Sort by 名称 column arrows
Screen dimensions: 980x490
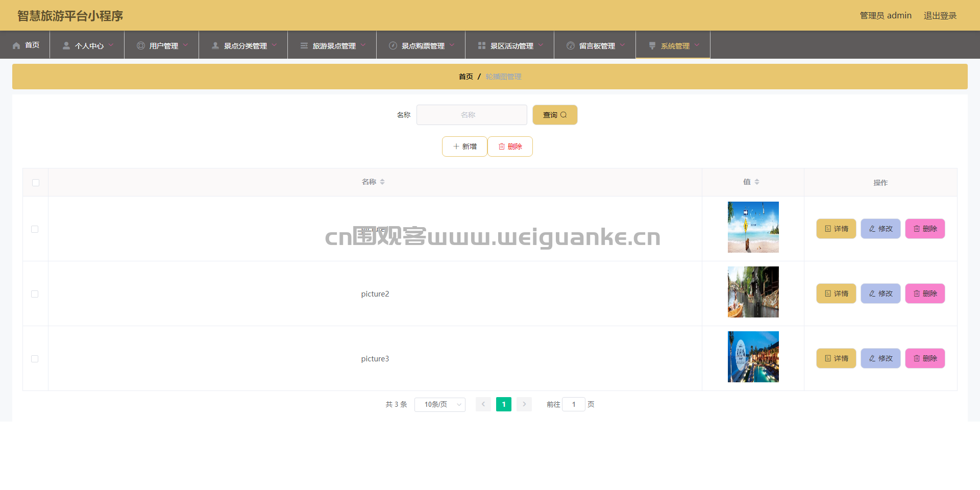(382, 182)
